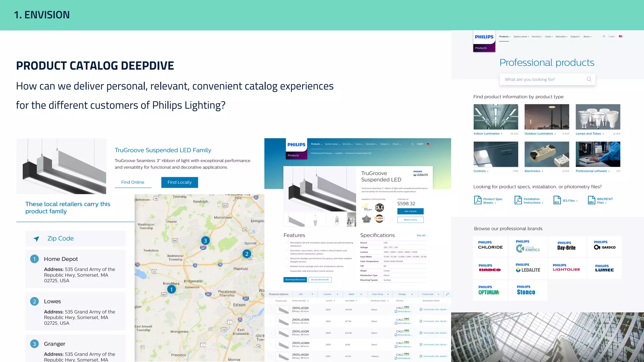644x362 pixels.
Task: Select map marker 3 near Morristown
Action: click(x=205, y=241)
